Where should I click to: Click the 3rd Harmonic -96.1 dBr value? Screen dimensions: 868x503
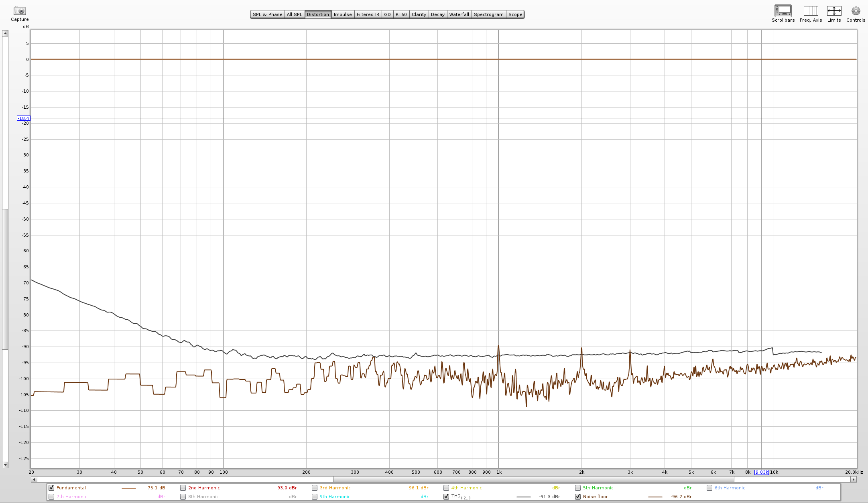point(418,488)
